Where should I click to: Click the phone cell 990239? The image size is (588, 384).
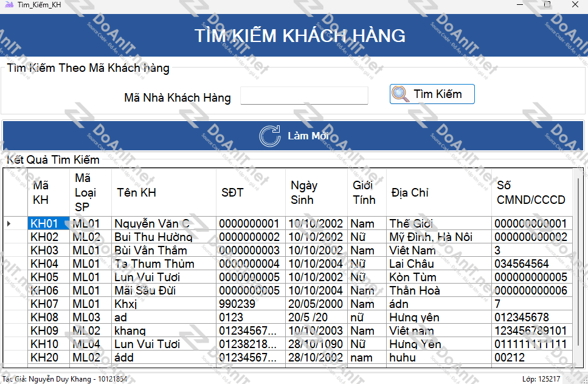click(x=251, y=304)
